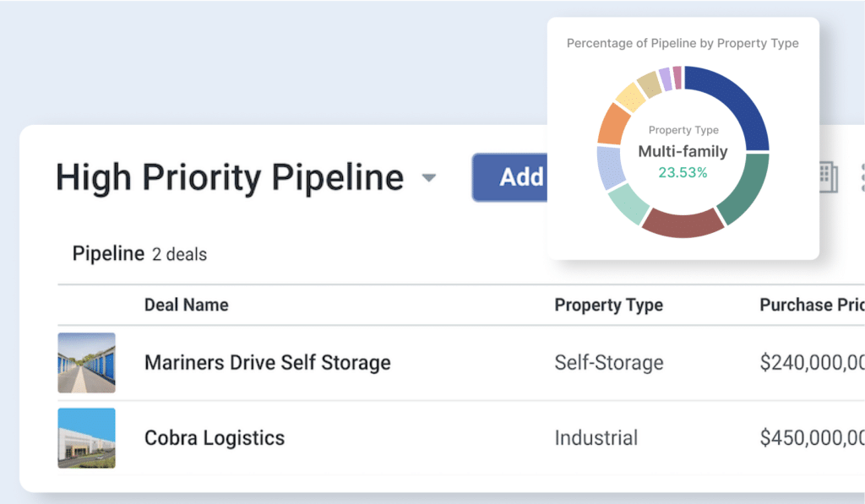Sort by the Property Type column header
Image resolution: width=865 pixels, height=504 pixels.
pyautogui.click(x=608, y=305)
